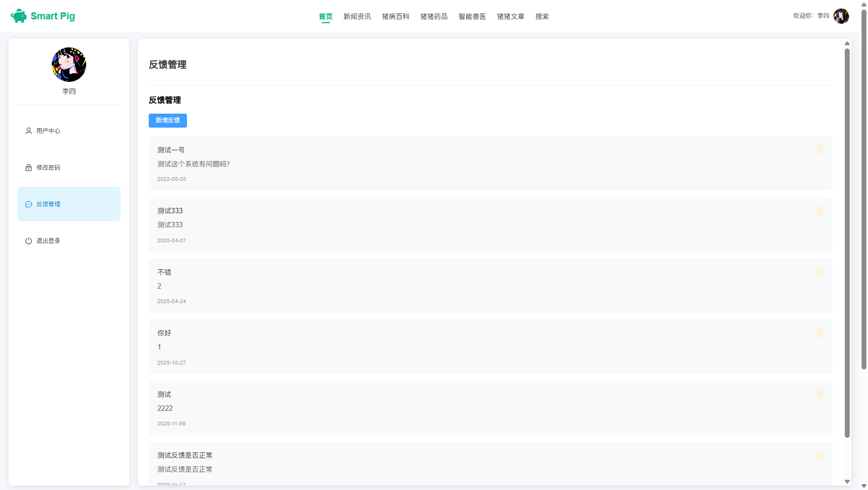This screenshot has width=868, height=490.
Task: Select the 猪猪文章 navigation tab
Action: click(x=510, y=17)
